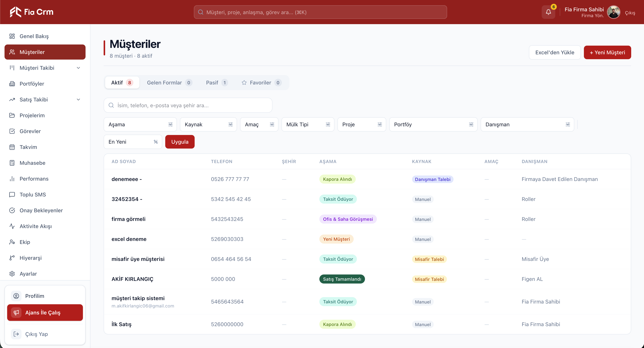This screenshot has width=644, height=348.
Task: Switch to the Pasif tab
Action: click(x=216, y=83)
